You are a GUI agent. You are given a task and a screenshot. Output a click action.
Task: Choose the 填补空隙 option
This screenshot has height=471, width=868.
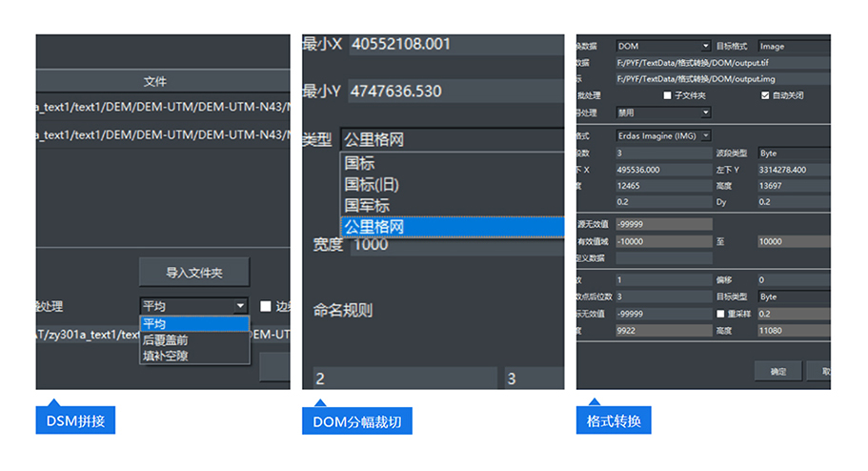pyautogui.click(x=166, y=356)
